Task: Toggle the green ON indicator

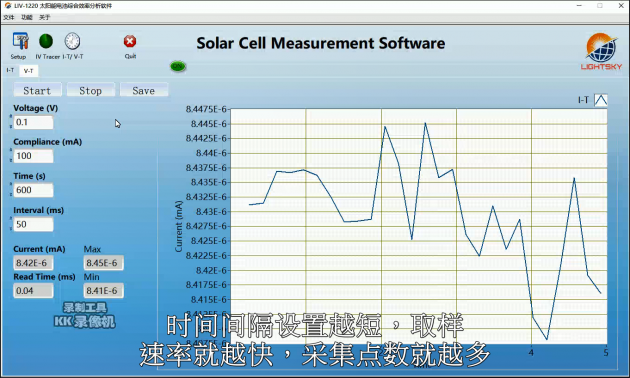Action: pos(178,66)
